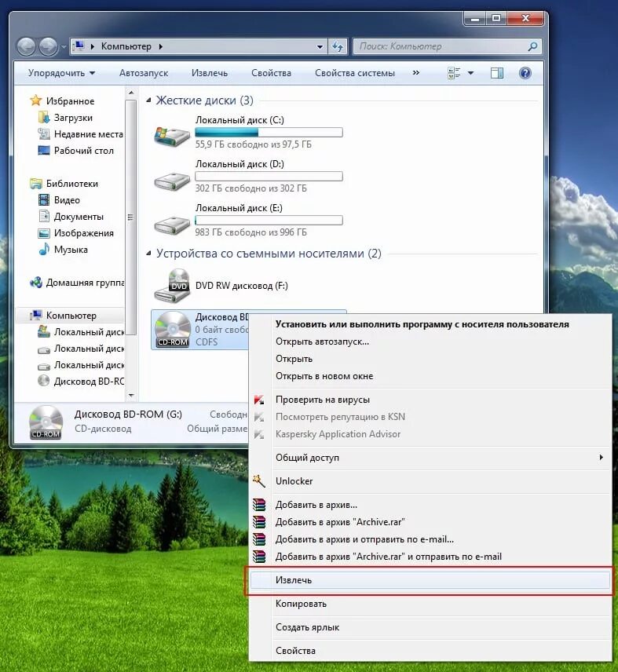Click the Local Disk (D:) usage bar
This screenshot has height=672, width=618.
click(x=269, y=176)
